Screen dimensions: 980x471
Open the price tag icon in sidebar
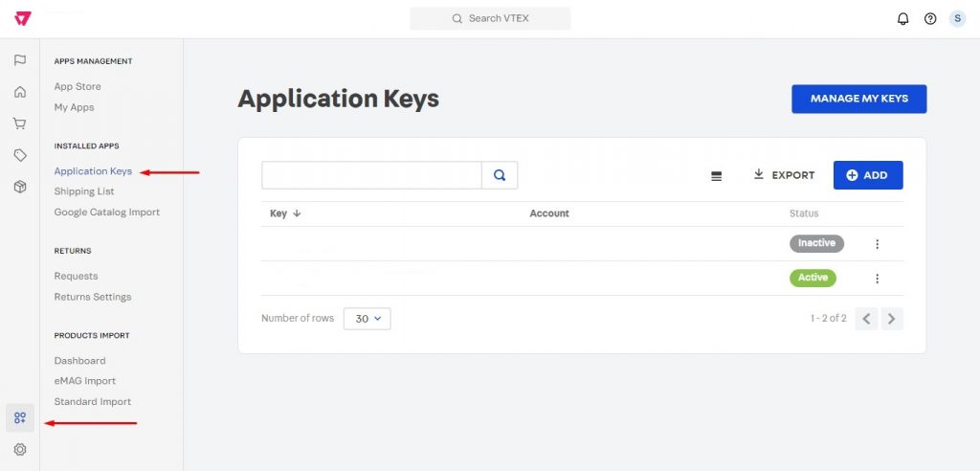[20, 156]
